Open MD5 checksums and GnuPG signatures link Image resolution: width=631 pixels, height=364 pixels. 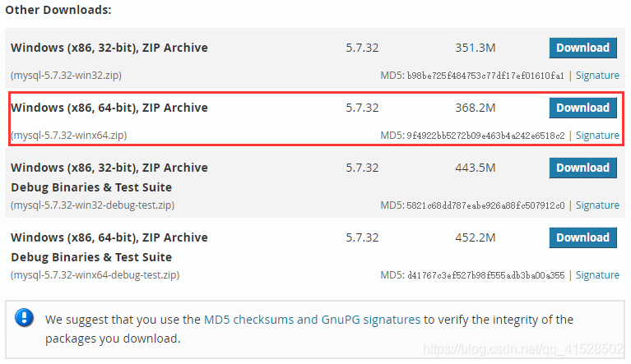click(313, 320)
